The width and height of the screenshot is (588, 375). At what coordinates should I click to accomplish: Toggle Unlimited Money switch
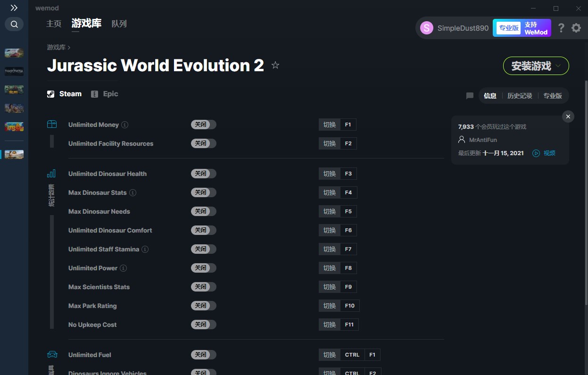(x=204, y=125)
